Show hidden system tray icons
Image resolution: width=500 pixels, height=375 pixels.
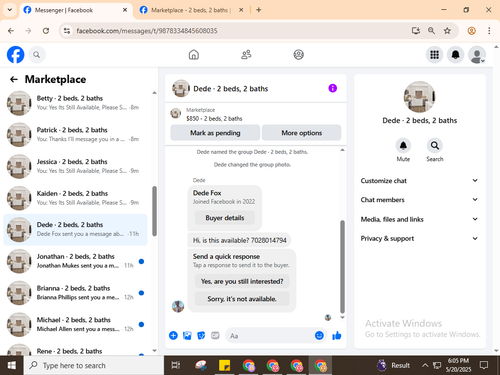(425, 365)
